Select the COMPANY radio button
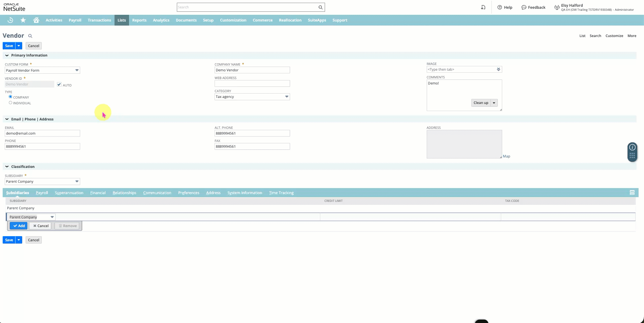Screen dimensions: 644x323 point(10,97)
